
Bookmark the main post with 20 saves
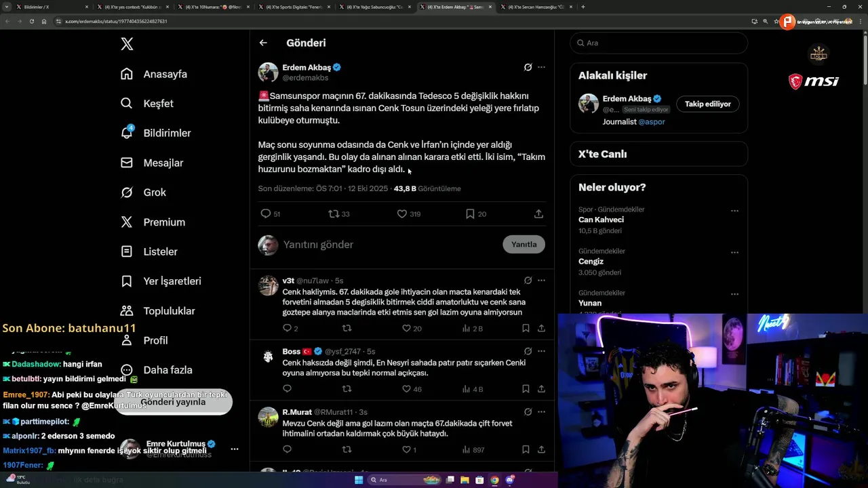point(470,213)
